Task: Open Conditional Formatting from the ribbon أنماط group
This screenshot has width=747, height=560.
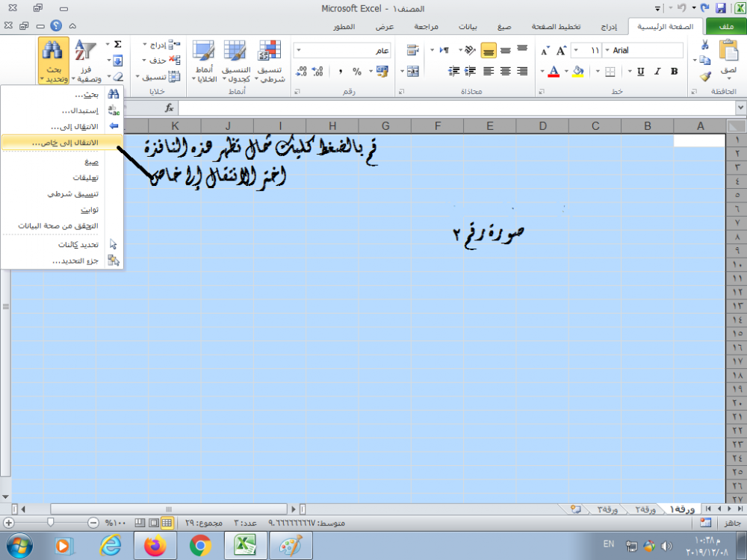Action: [270, 61]
